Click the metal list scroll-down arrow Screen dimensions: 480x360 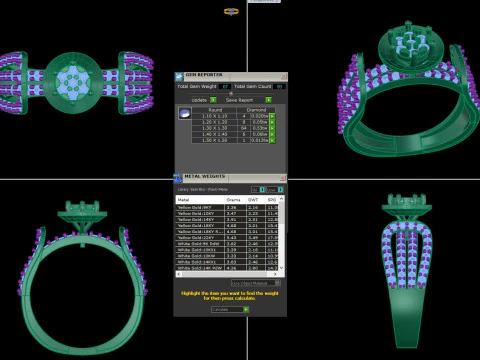pyautogui.click(x=282, y=268)
